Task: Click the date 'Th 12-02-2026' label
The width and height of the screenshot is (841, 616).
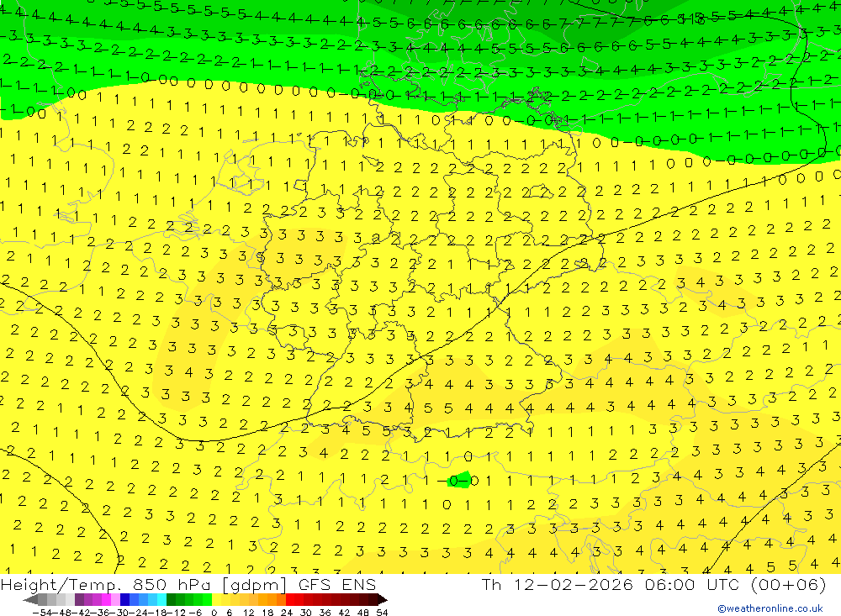Action: (558, 584)
